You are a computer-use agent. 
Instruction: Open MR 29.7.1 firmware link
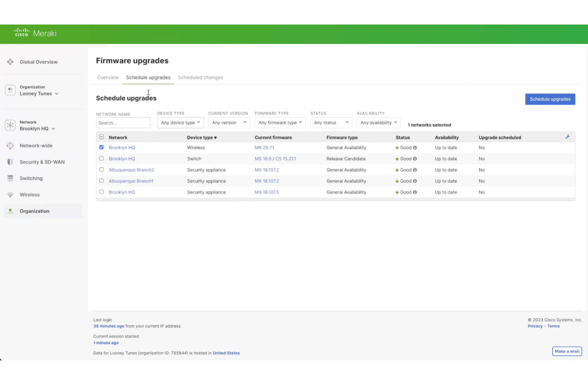tap(265, 147)
